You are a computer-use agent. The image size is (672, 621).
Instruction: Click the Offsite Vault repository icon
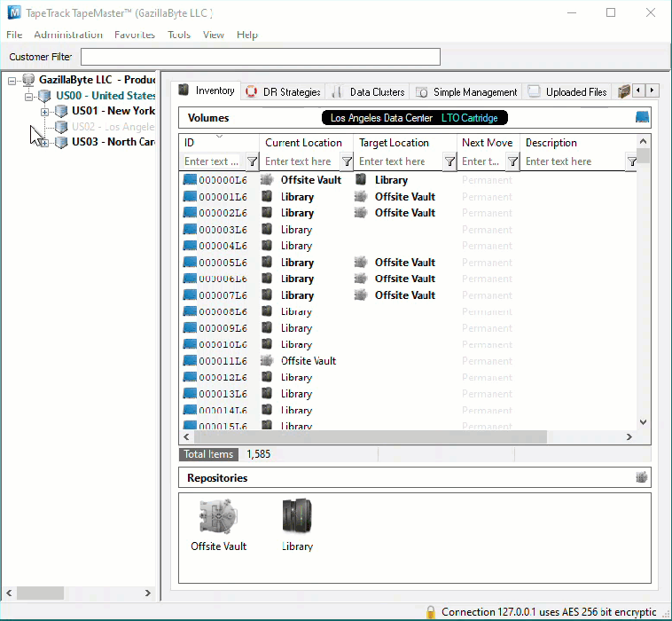point(218,516)
